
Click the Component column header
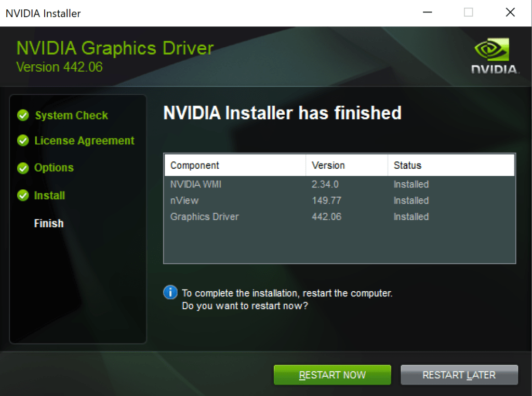coord(195,166)
